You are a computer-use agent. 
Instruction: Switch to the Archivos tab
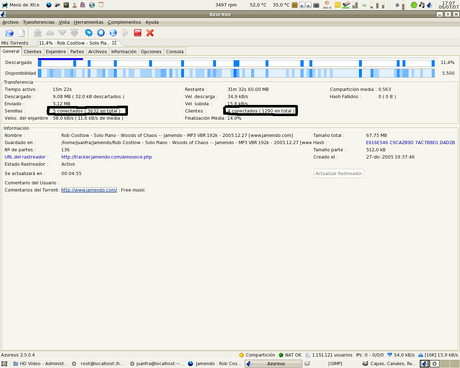pos(97,52)
